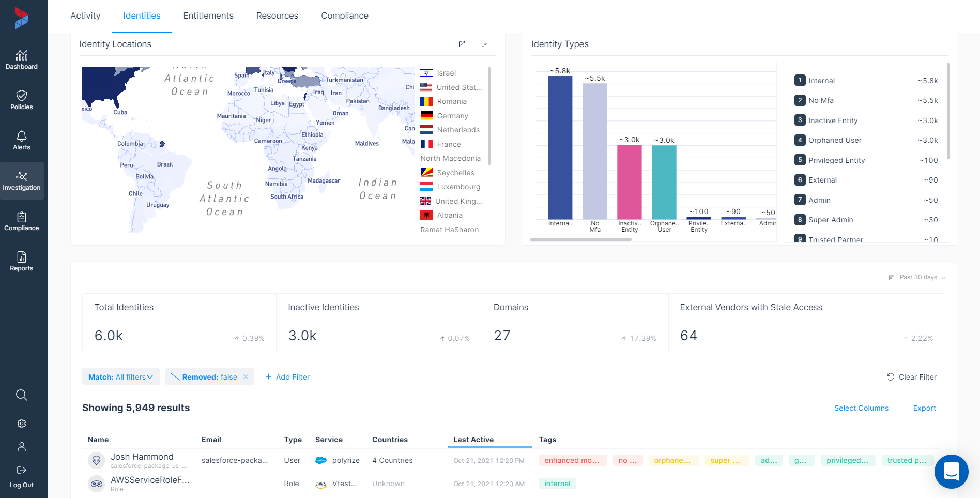Click the AWS service icon
Image resolution: width=980 pixels, height=498 pixels.
click(x=321, y=484)
